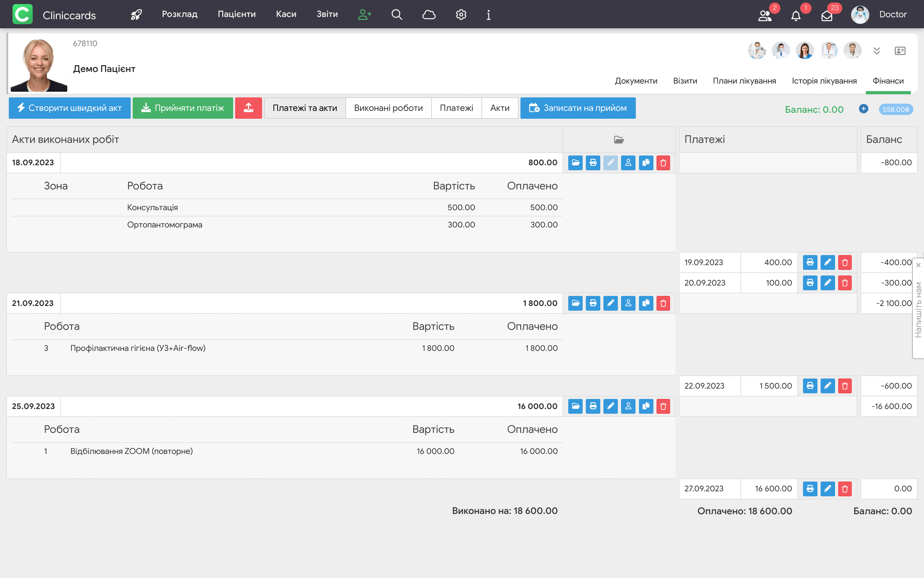Image resolution: width=924 pixels, height=578 pixels.
Task: Click Прийняти платіж button
Action: click(x=183, y=108)
